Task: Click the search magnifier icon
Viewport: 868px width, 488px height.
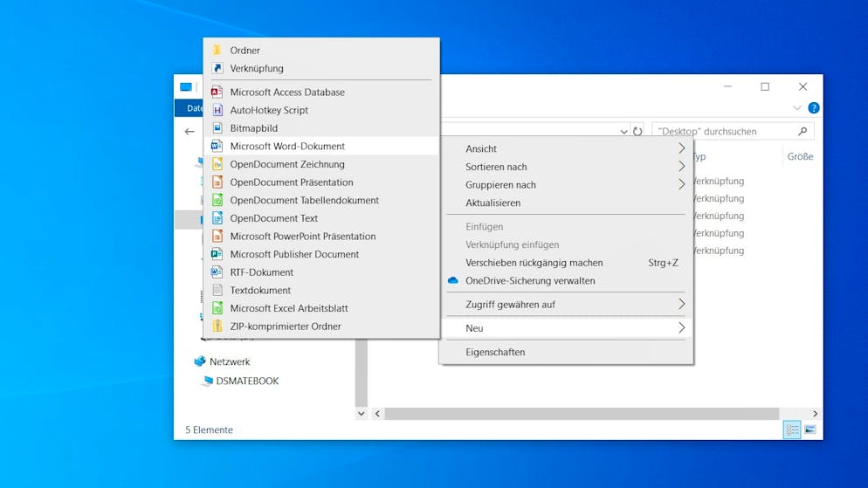Action: point(803,131)
